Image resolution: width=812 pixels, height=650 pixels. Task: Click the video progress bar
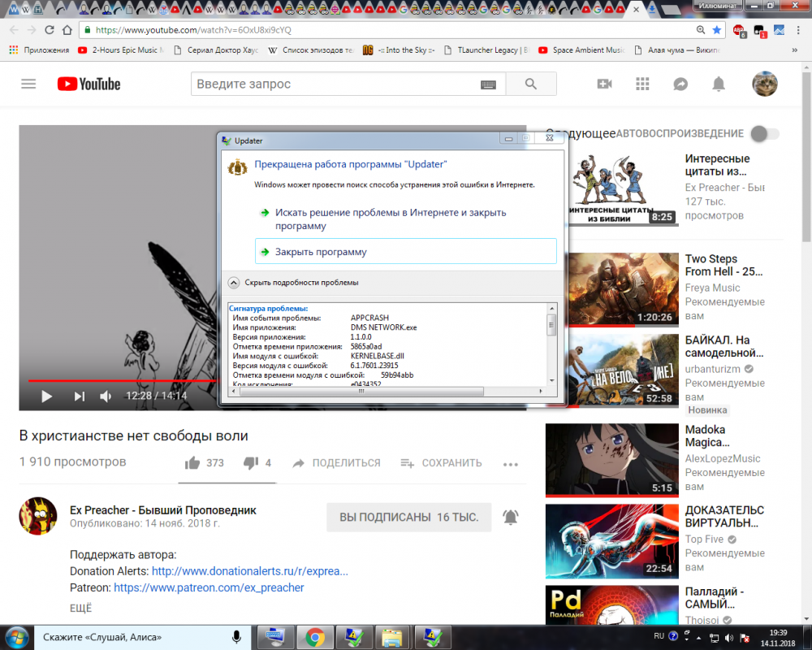point(122,380)
